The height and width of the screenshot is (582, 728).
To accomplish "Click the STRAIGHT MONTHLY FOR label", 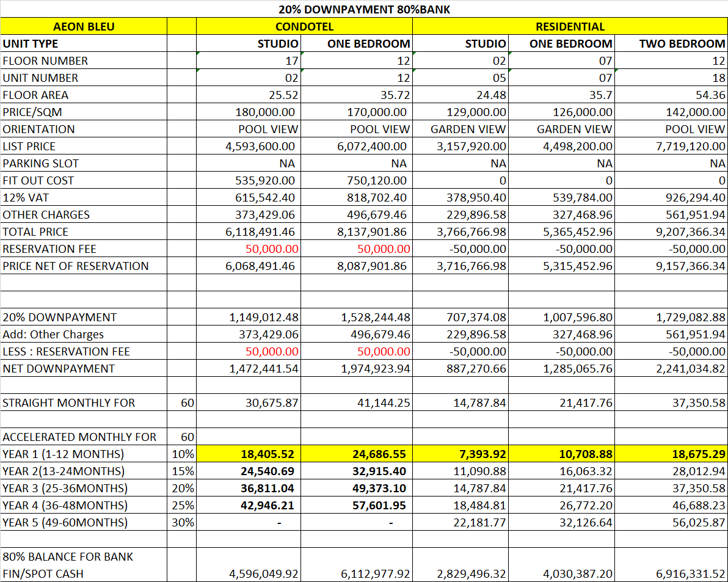I will (x=69, y=403).
